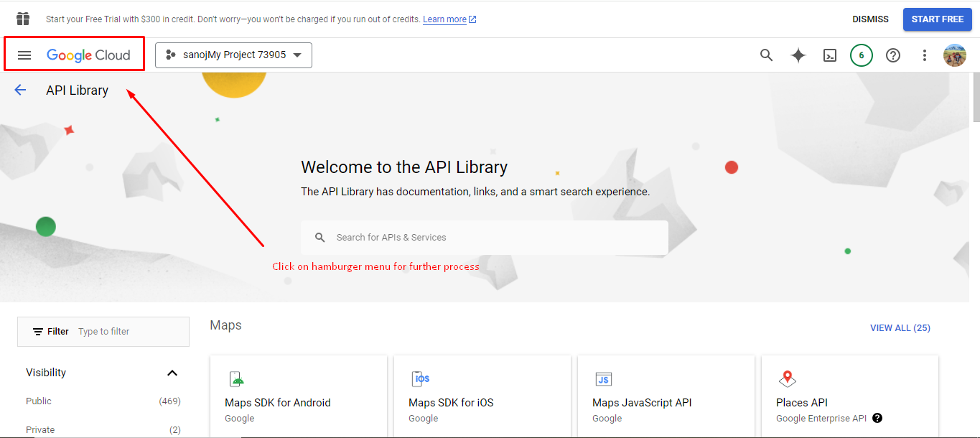Collapse the Visibility filter section

point(172,373)
